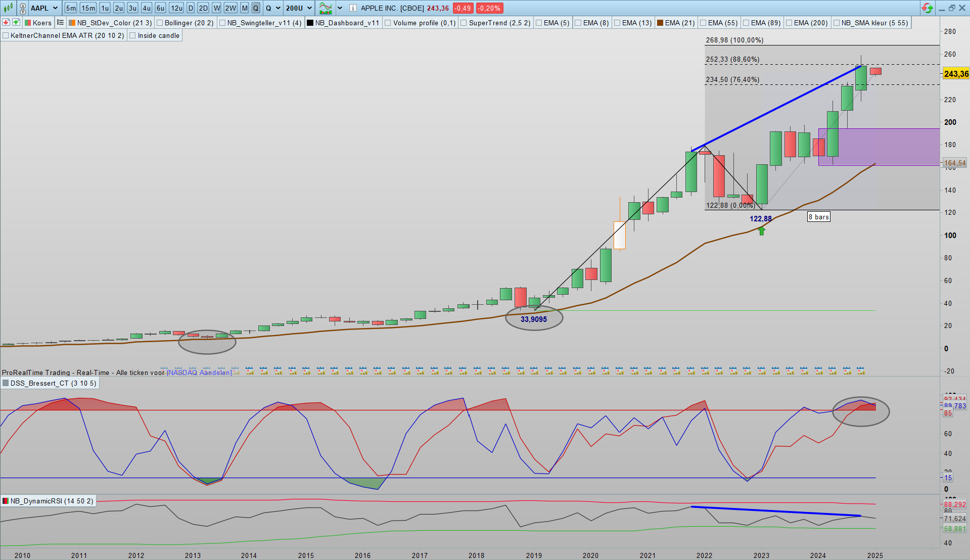Open the list icon next to Koers
This screenshot has width=970, height=560.
point(61,22)
